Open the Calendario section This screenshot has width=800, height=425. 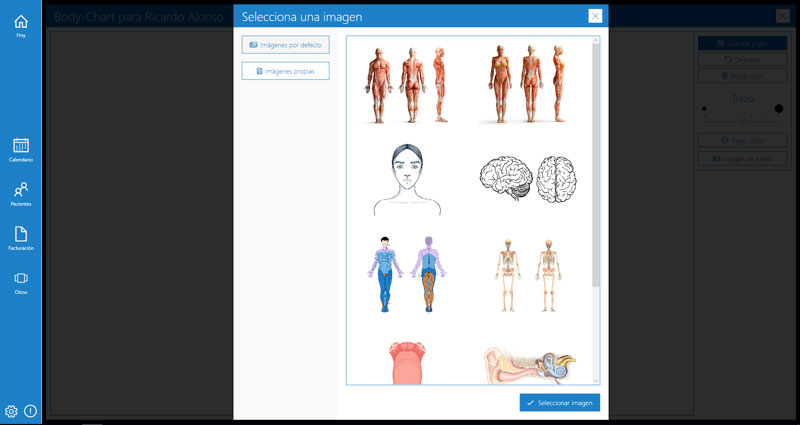click(21, 150)
